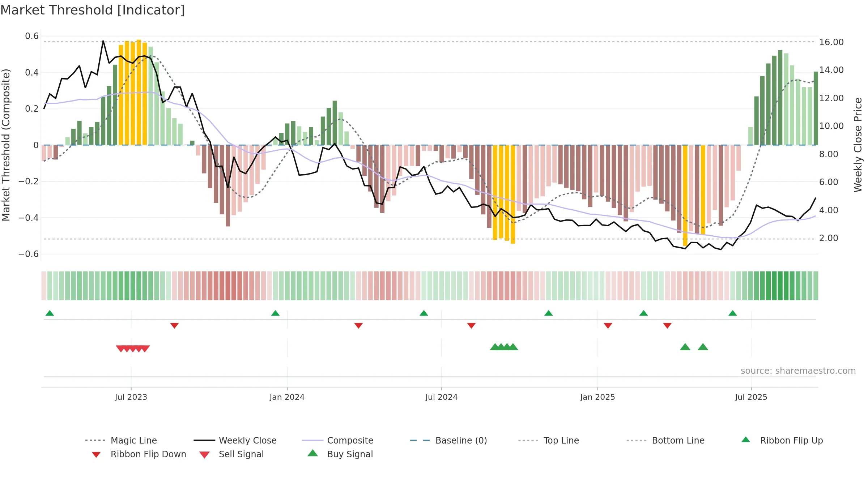Select the ribbon flip down marker just after Jan 2025
The image size is (868, 488).
608,326
